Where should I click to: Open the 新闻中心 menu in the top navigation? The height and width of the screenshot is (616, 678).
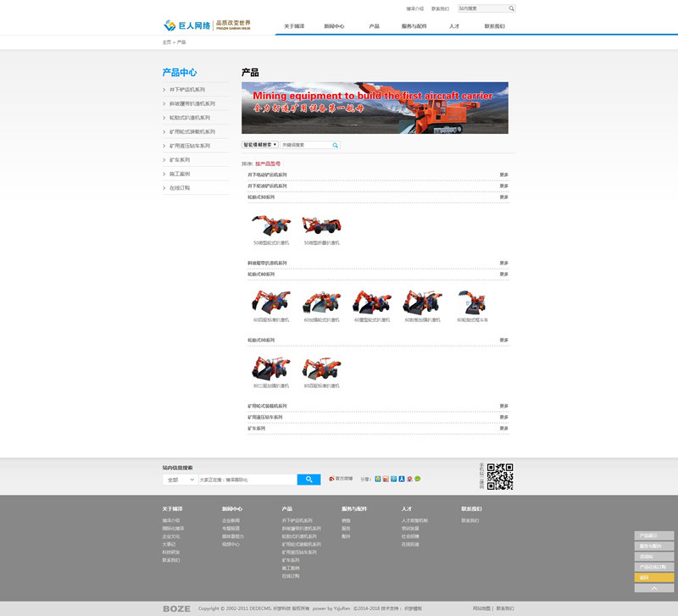pyautogui.click(x=334, y=26)
